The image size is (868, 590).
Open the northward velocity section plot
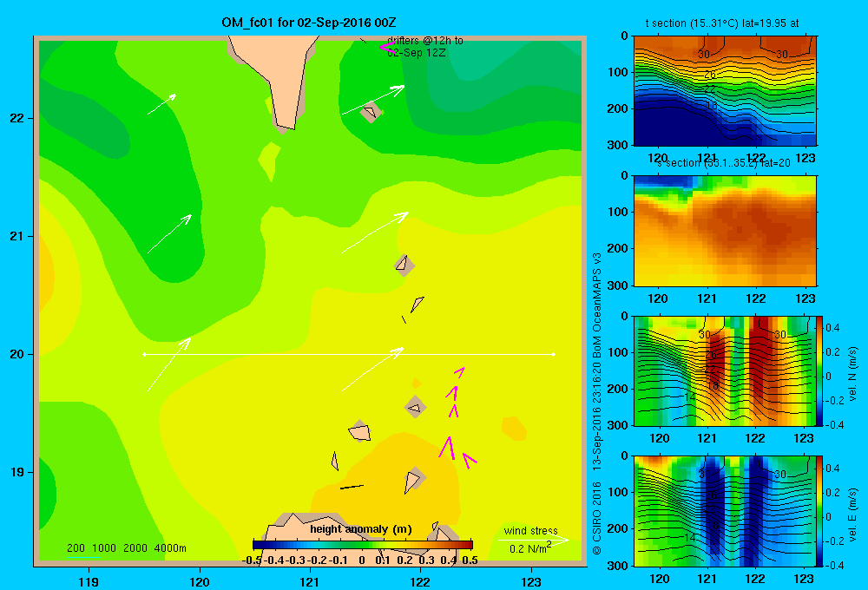coord(725,370)
